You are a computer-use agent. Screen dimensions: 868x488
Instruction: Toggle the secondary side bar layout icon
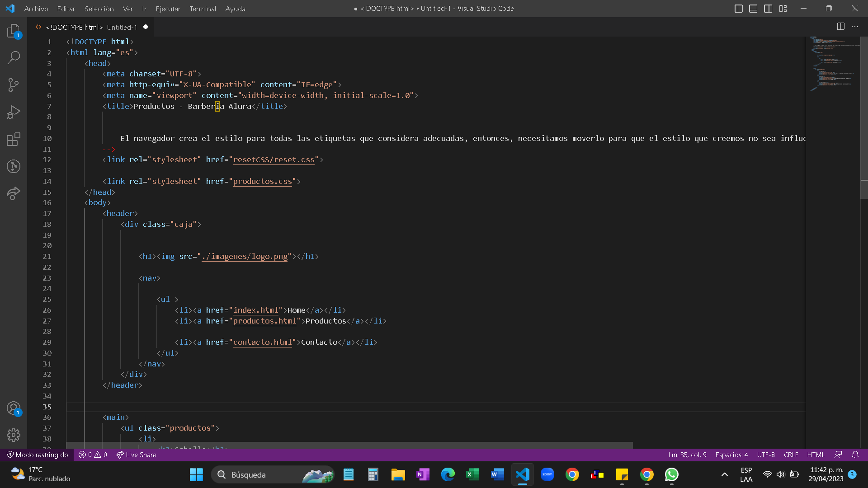click(x=768, y=9)
